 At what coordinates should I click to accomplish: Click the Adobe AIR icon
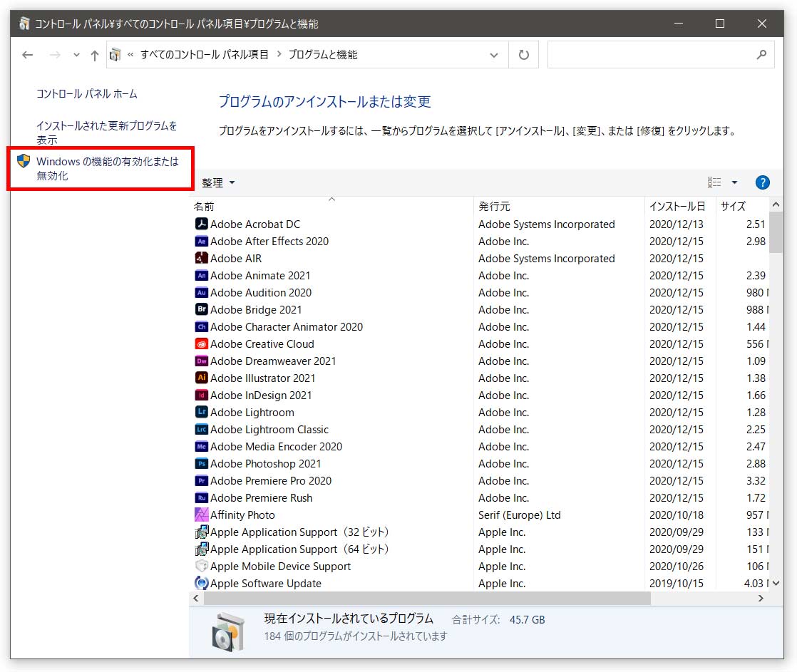(x=201, y=258)
